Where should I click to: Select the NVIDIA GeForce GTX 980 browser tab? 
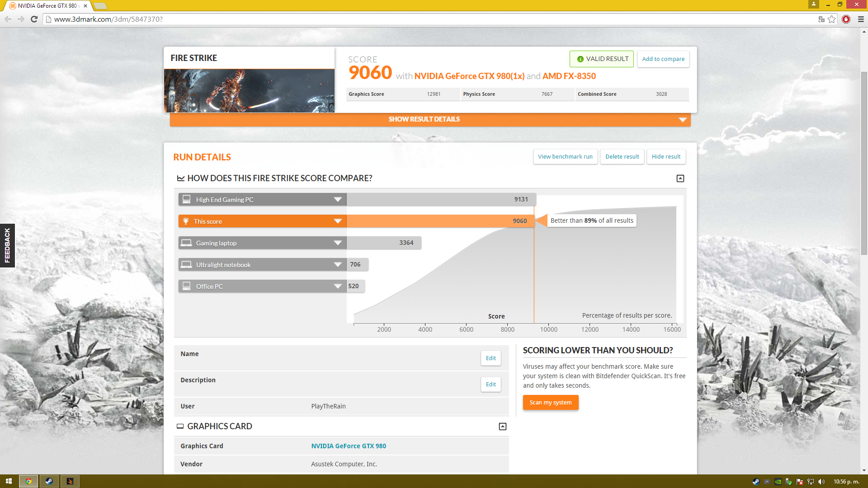click(x=48, y=6)
